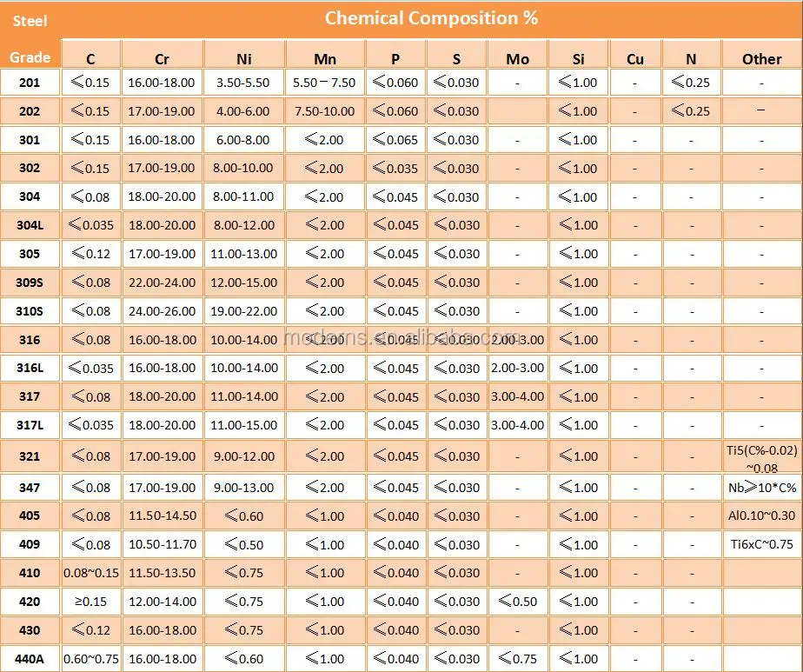Click the Mo column header
Image resolution: width=803 pixels, height=672 pixels.
click(517, 59)
